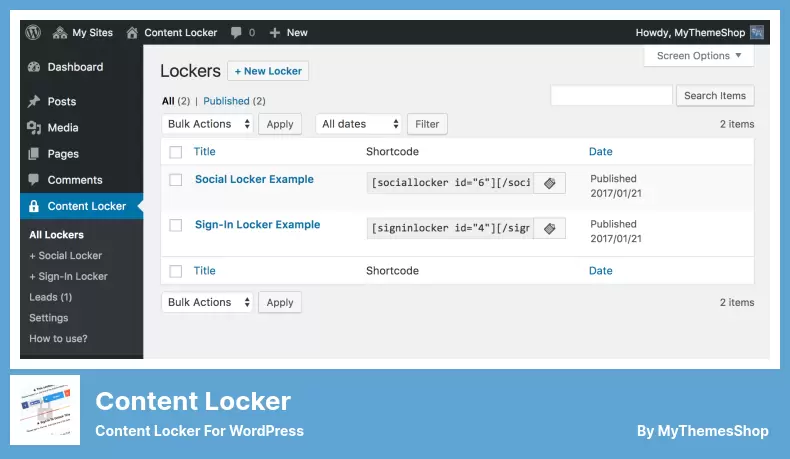Open the All dates dropdown
Image resolution: width=790 pixels, height=459 pixels.
pos(359,124)
